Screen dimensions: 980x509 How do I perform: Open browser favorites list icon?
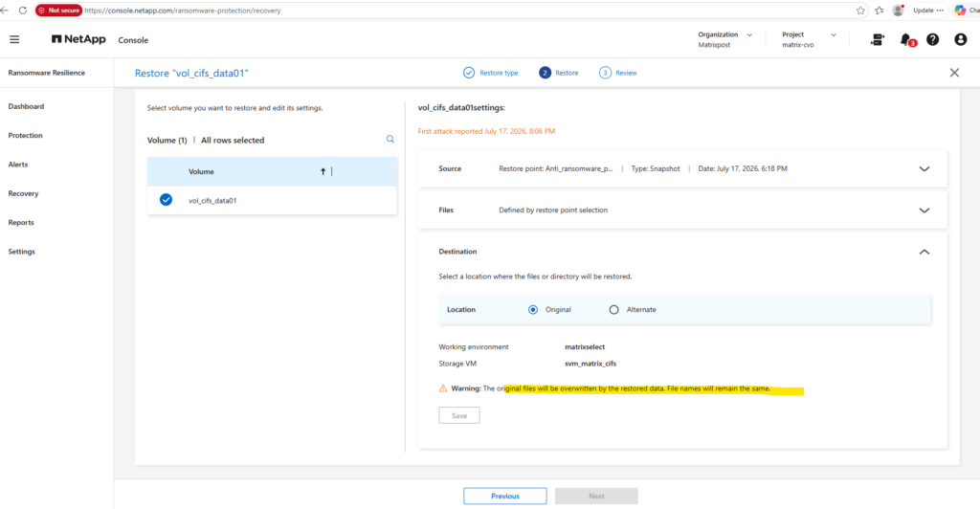[880, 10]
